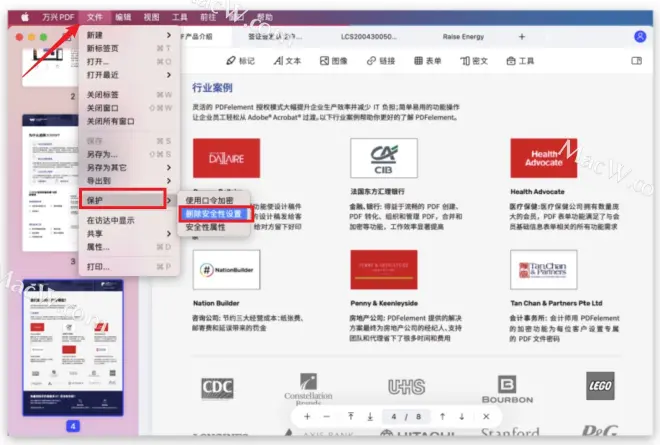Image resolution: width=660 pixels, height=445 pixels.
Task: Select 关闭所有窗口 menu entry
Action: point(129,121)
